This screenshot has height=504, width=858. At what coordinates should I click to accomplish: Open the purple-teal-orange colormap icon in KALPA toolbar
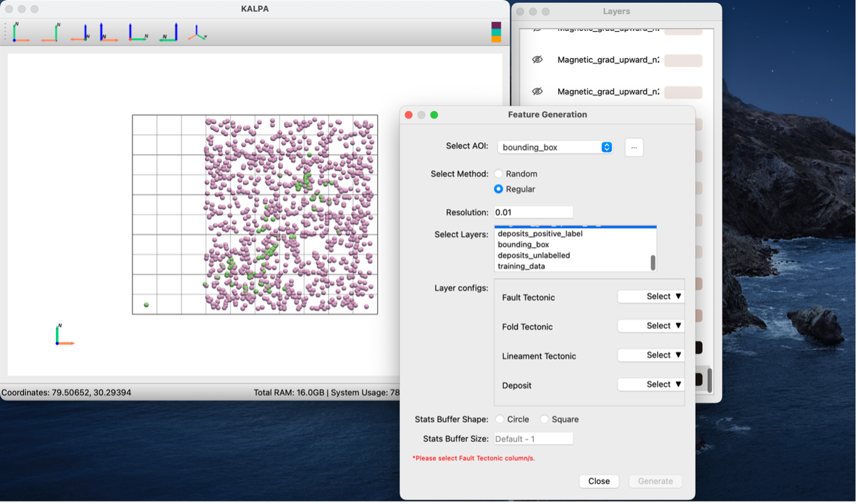496,32
